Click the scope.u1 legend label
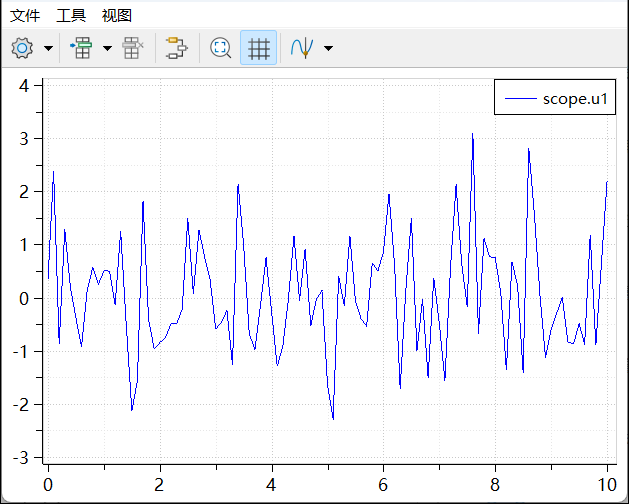 point(576,98)
